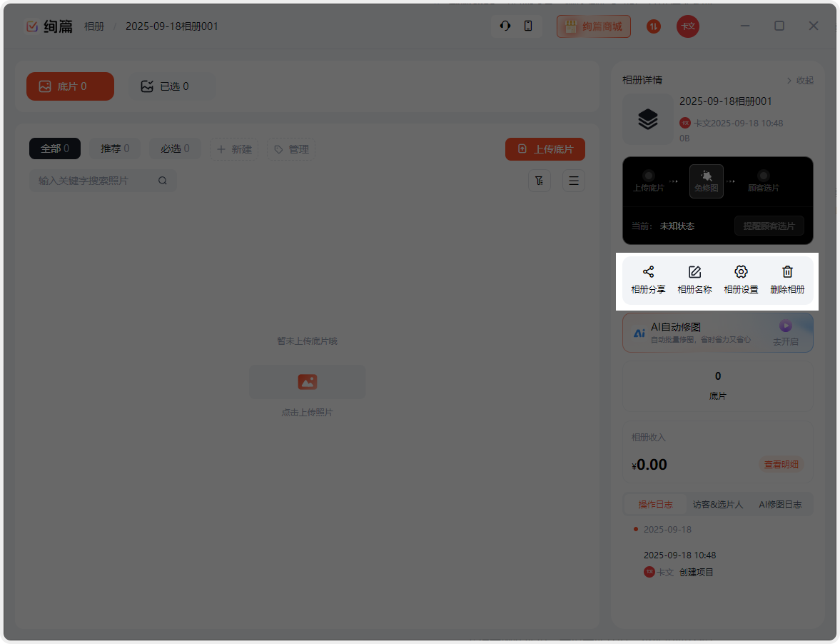This screenshot has height=644, width=840.
Task: Select the 全部 filter tag
Action: pyautogui.click(x=55, y=149)
